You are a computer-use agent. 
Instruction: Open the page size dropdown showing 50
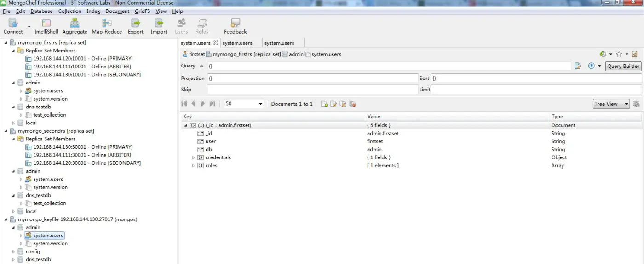pos(243,104)
